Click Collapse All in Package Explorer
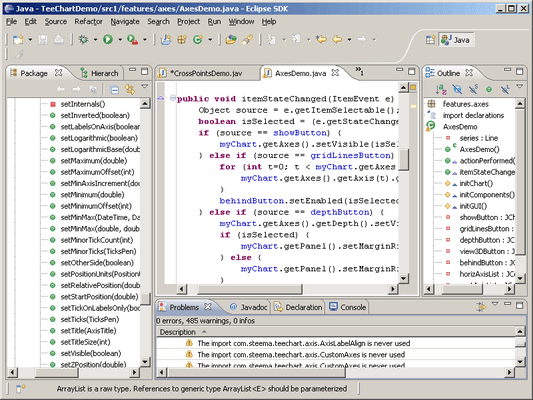533x400 pixels. point(115,90)
